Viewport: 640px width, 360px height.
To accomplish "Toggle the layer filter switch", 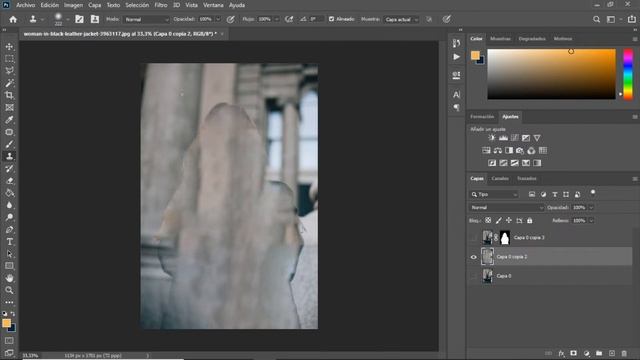I will pyautogui.click(x=593, y=193).
